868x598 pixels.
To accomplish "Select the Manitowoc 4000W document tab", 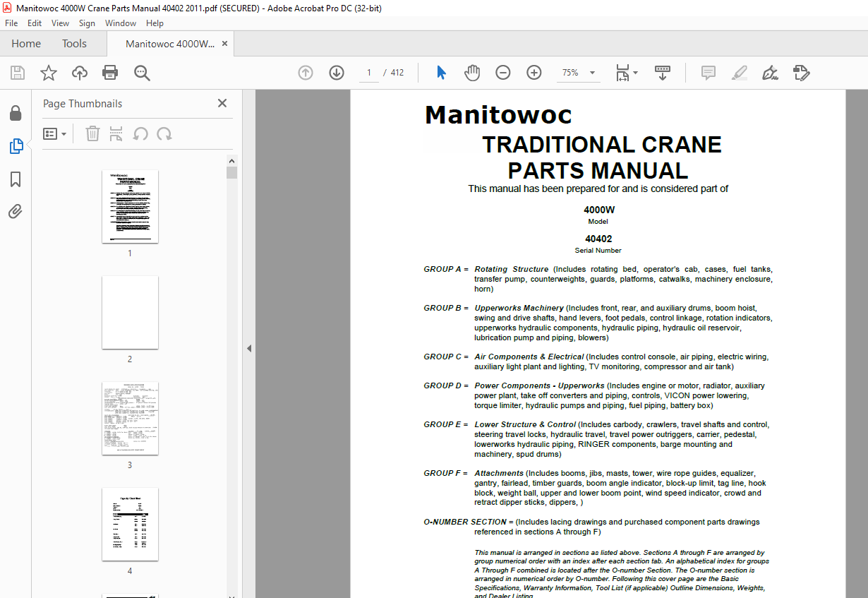I will pos(170,44).
